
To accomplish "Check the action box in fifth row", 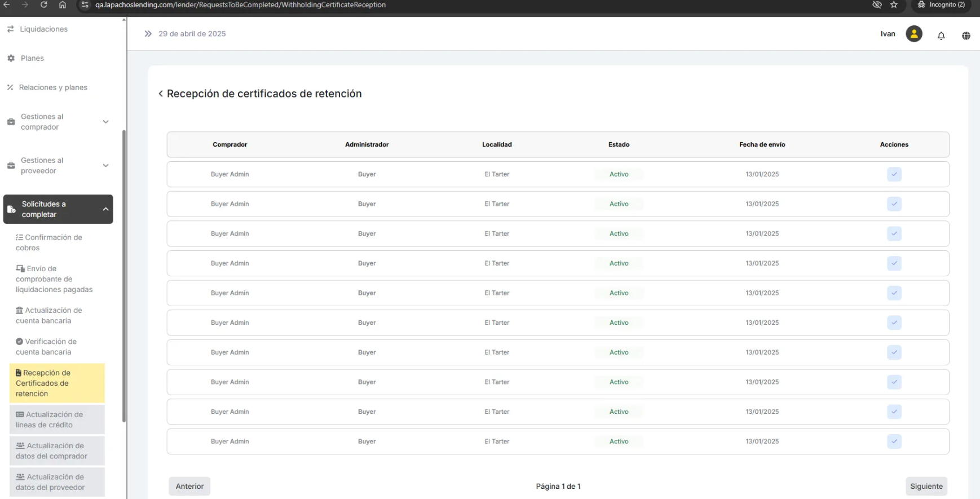I will 894,293.
